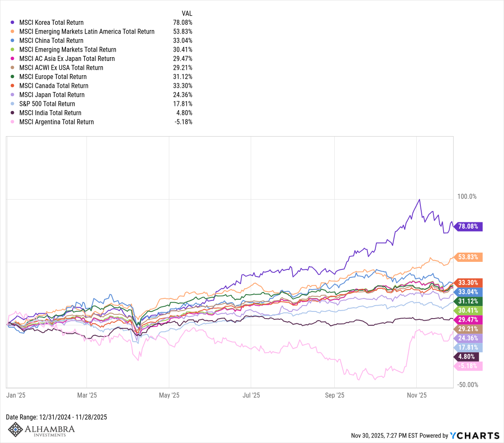Click the dark green MSCI Europe legend dot
The height and width of the screenshot is (443, 504).
(13, 76)
